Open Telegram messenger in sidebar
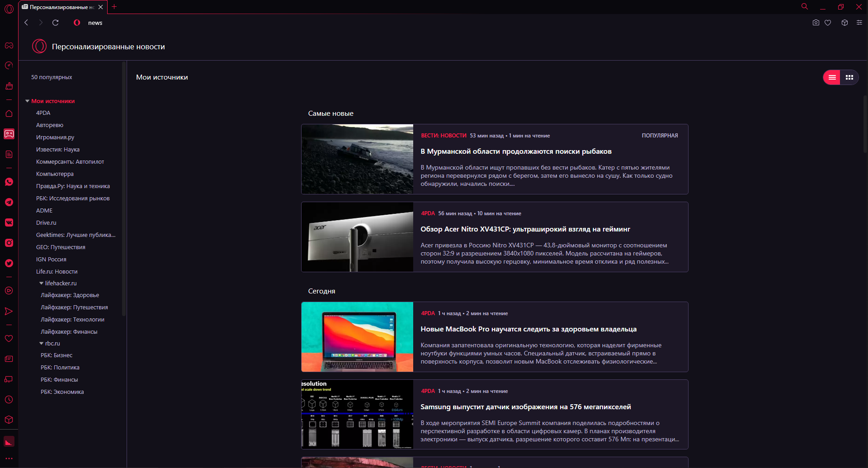Viewport: 868px width, 468px height. coord(9,202)
